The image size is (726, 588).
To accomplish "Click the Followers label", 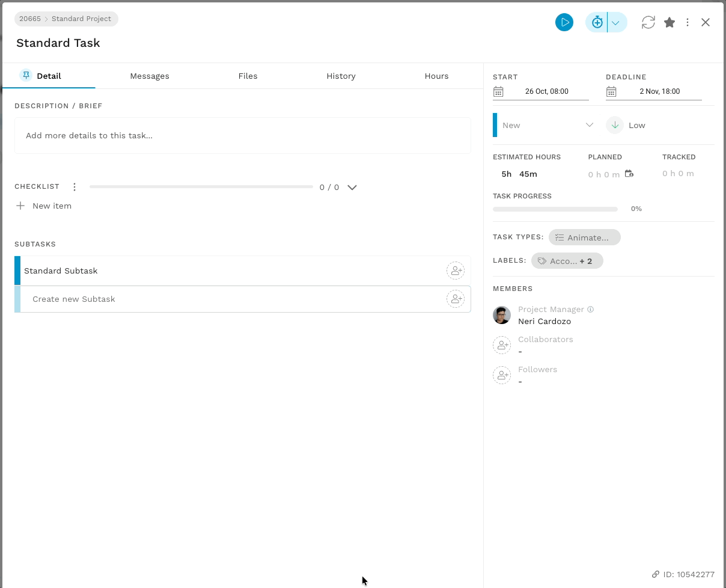I will click(538, 369).
